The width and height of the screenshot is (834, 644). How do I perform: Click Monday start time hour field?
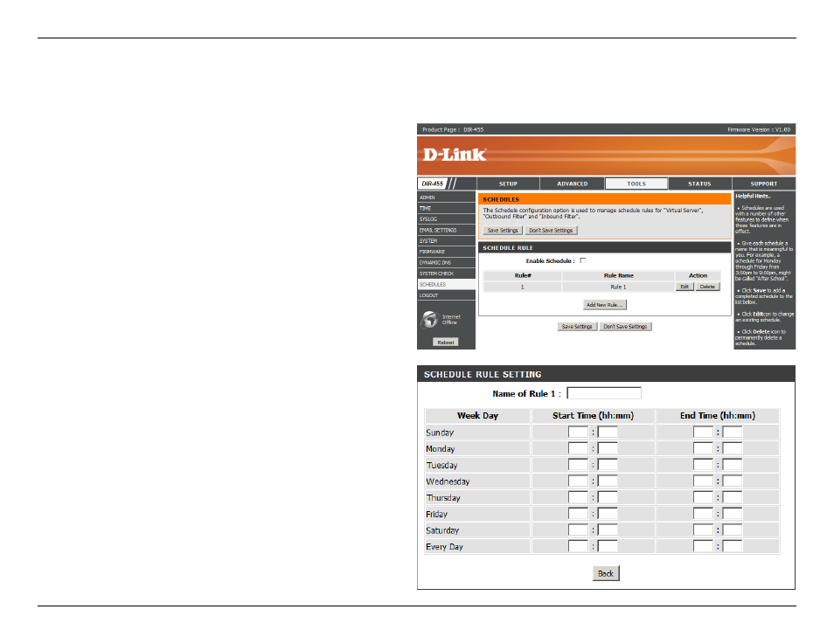coord(578,448)
